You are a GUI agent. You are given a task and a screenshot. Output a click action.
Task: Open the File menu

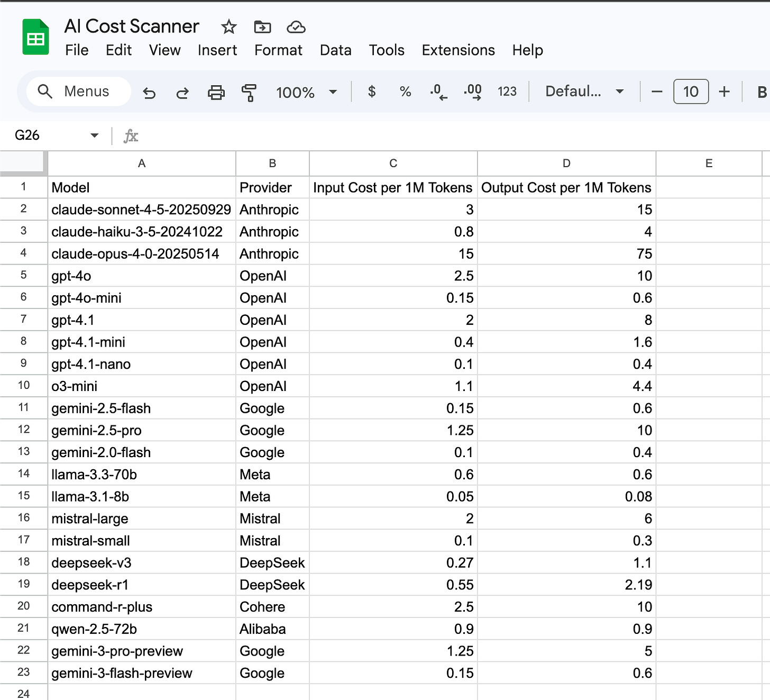[x=77, y=50]
